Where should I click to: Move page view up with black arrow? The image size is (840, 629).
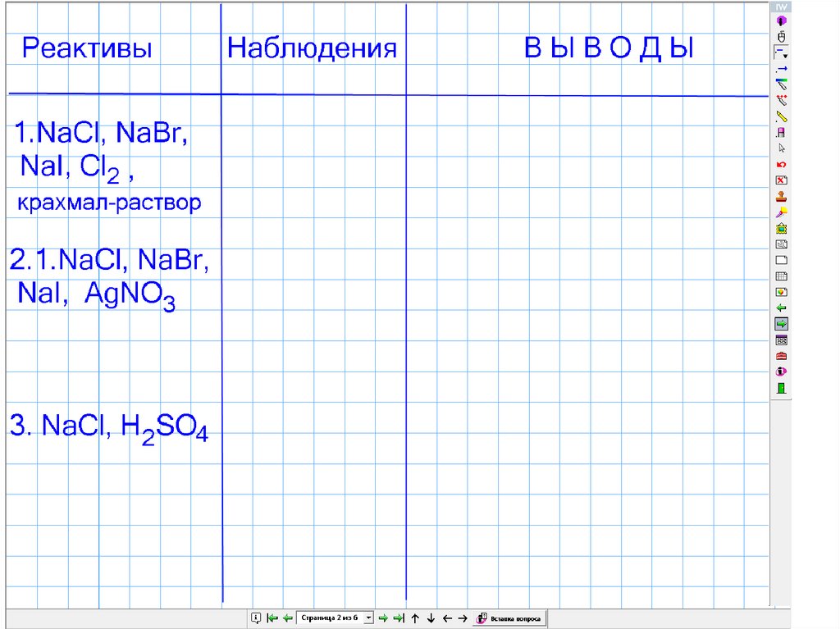(415, 618)
